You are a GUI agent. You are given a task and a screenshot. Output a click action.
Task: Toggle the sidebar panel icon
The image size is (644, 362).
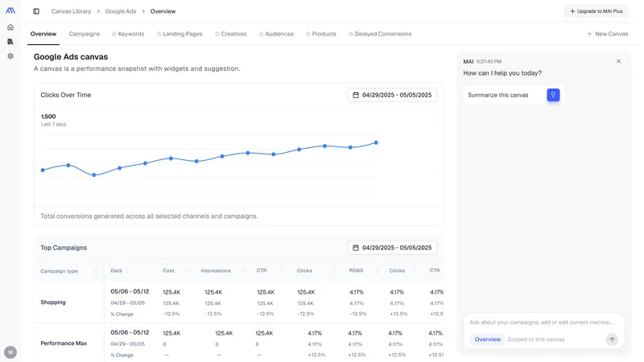(36, 11)
